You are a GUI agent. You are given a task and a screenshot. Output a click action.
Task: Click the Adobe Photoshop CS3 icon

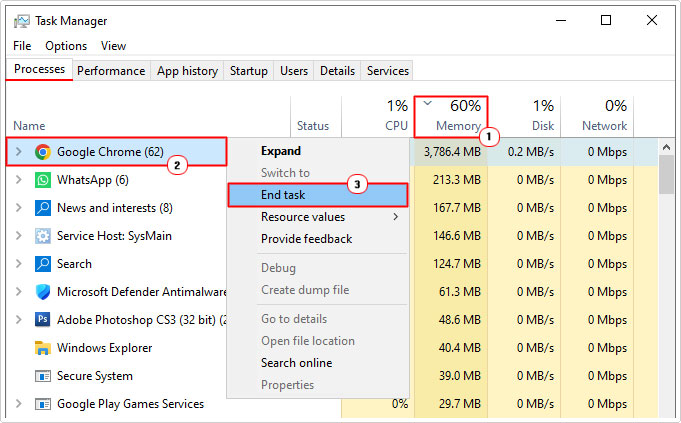coord(43,320)
